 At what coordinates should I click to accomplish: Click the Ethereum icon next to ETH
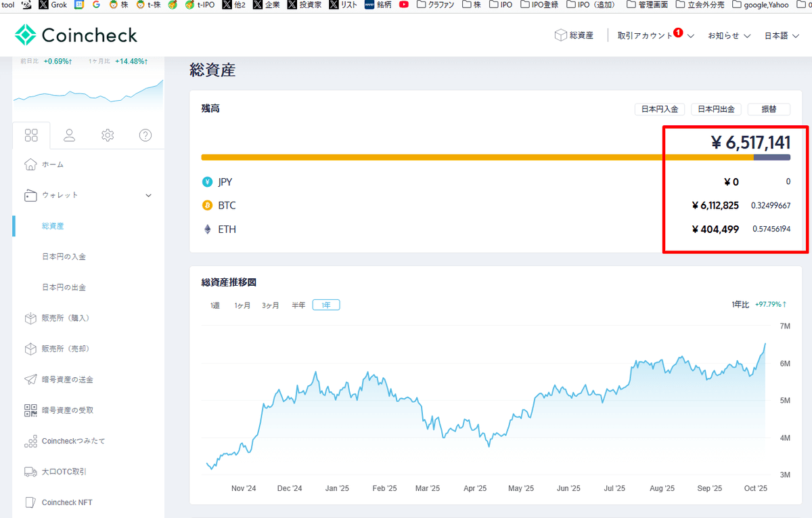coord(207,229)
